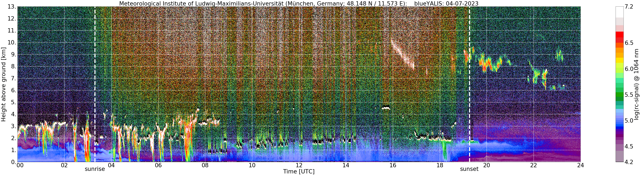Click the height tick '13.'
This screenshot has width=644, height=176.
[x=12, y=7]
